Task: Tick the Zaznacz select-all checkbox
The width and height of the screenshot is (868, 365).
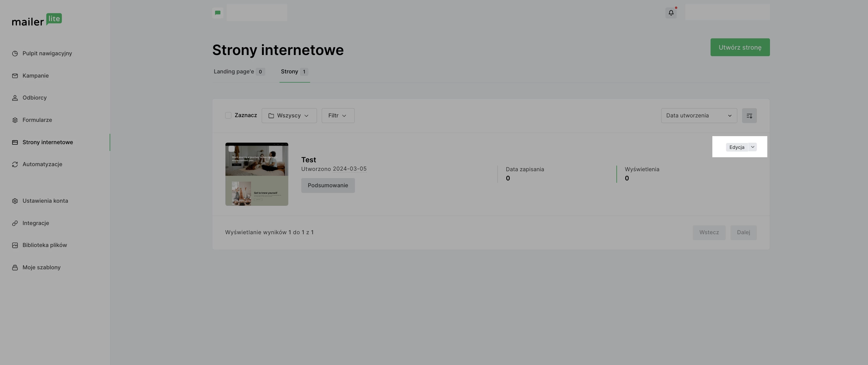Action: [228, 116]
